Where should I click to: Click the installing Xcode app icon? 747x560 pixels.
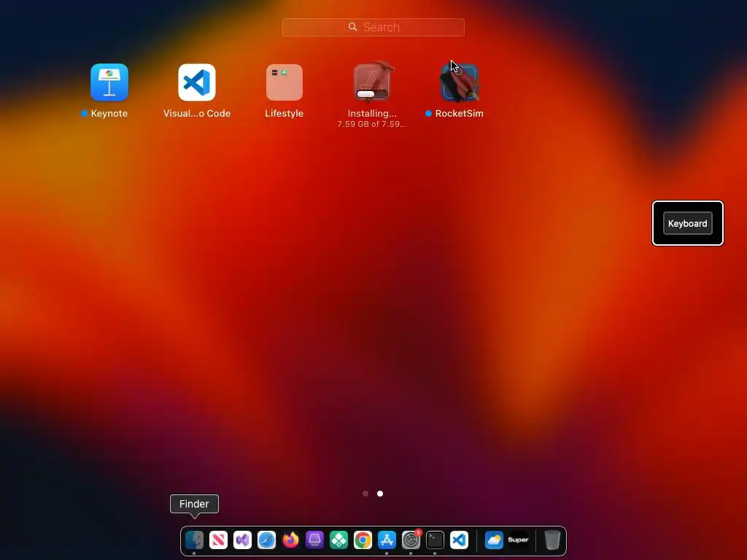coord(372,82)
